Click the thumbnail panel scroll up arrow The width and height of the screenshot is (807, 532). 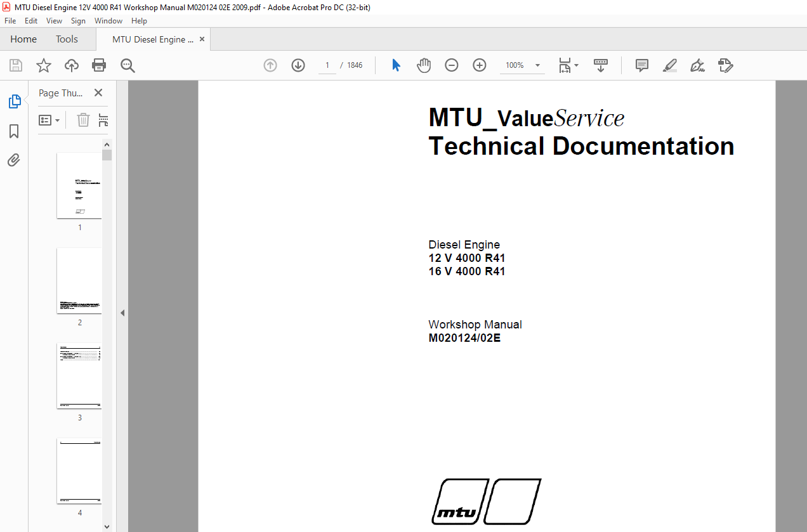pyautogui.click(x=107, y=145)
